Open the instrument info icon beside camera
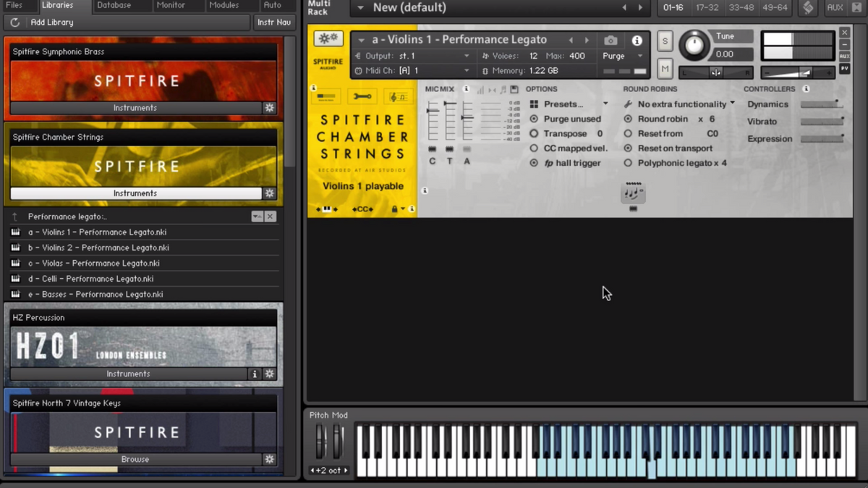 click(x=637, y=41)
